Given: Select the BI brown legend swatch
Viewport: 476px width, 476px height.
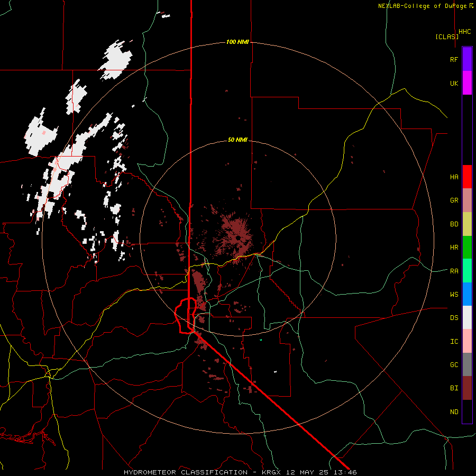Looking at the screenshot, I should (467, 388).
